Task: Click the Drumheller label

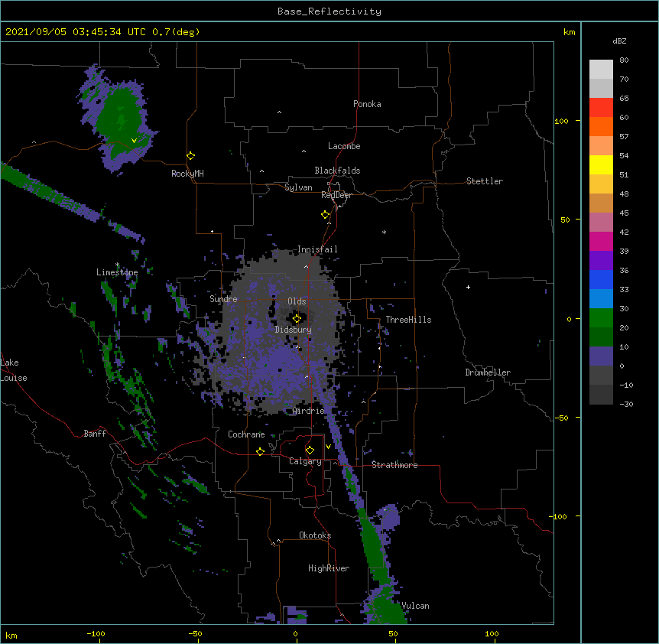Action: coord(488,372)
